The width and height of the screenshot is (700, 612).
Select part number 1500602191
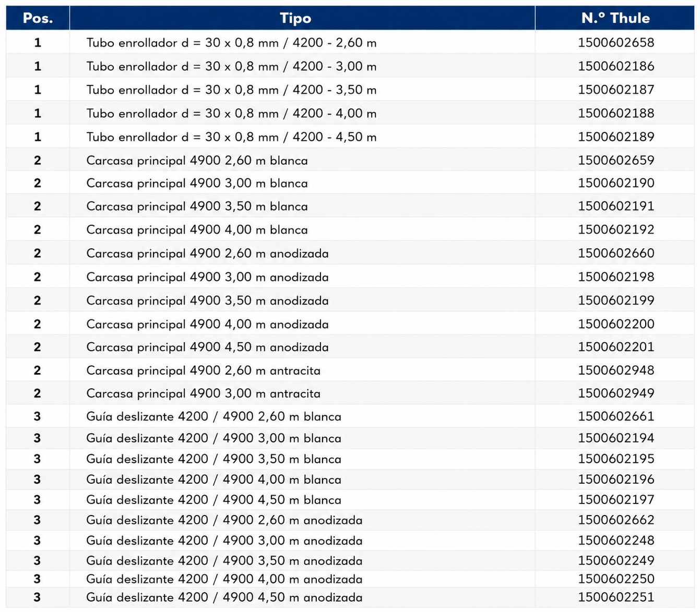click(616, 206)
